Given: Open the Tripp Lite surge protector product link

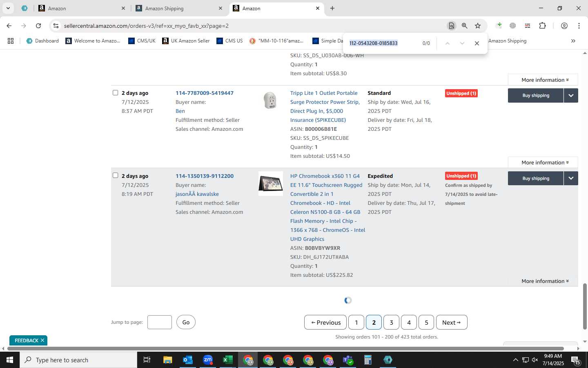Looking at the screenshot, I should point(325,106).
